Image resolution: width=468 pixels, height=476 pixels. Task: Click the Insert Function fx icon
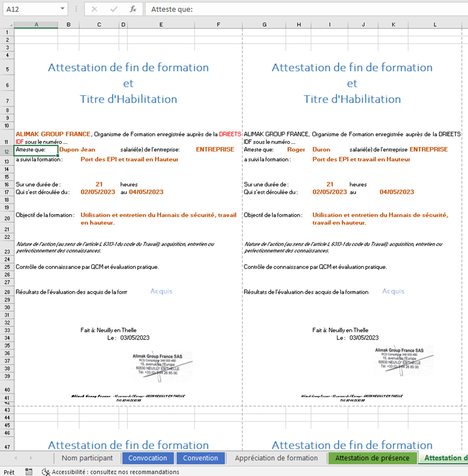pos(133,9)
